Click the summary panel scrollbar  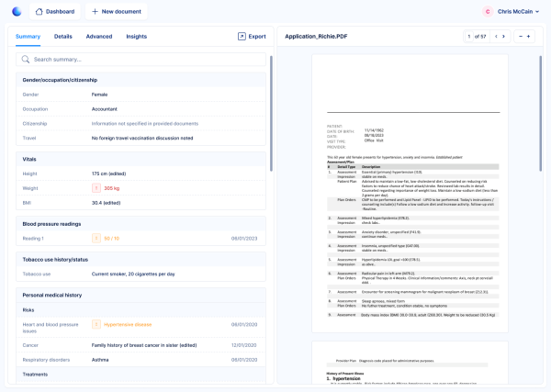pos(271,114)
